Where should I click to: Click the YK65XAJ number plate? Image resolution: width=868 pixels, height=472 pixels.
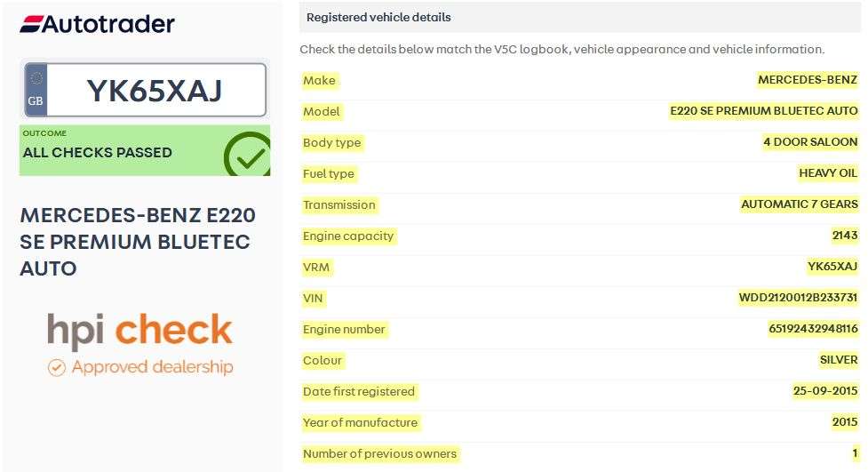tap(155, 90)
